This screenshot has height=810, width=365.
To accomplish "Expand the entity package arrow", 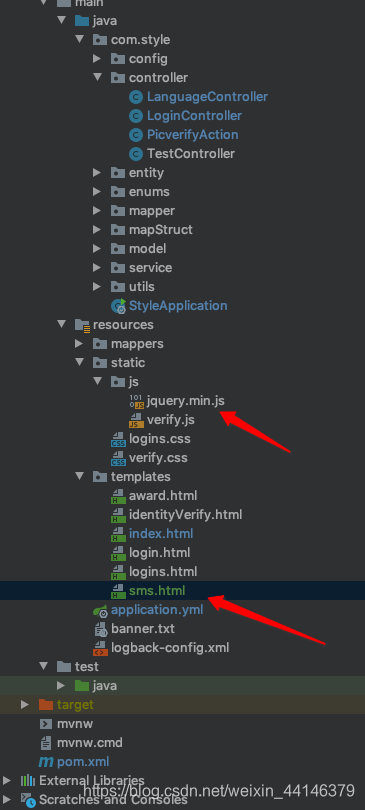I will [x=97, y=173].
